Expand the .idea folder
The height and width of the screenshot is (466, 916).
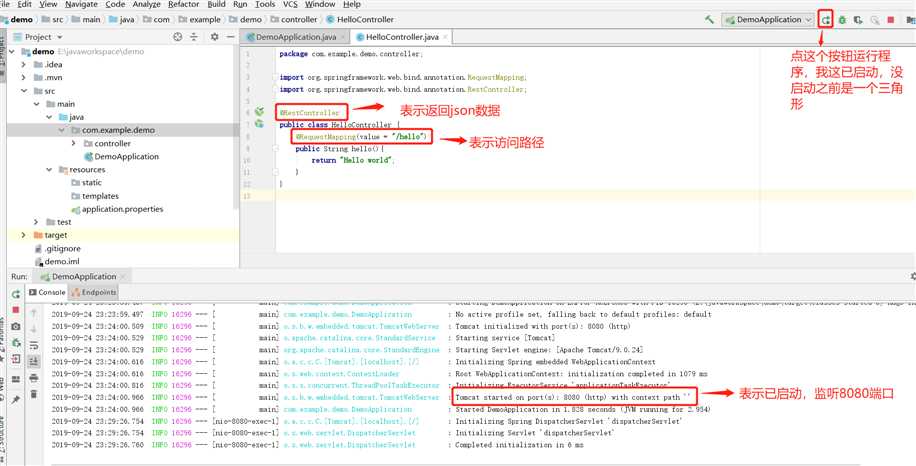[24, 64]
